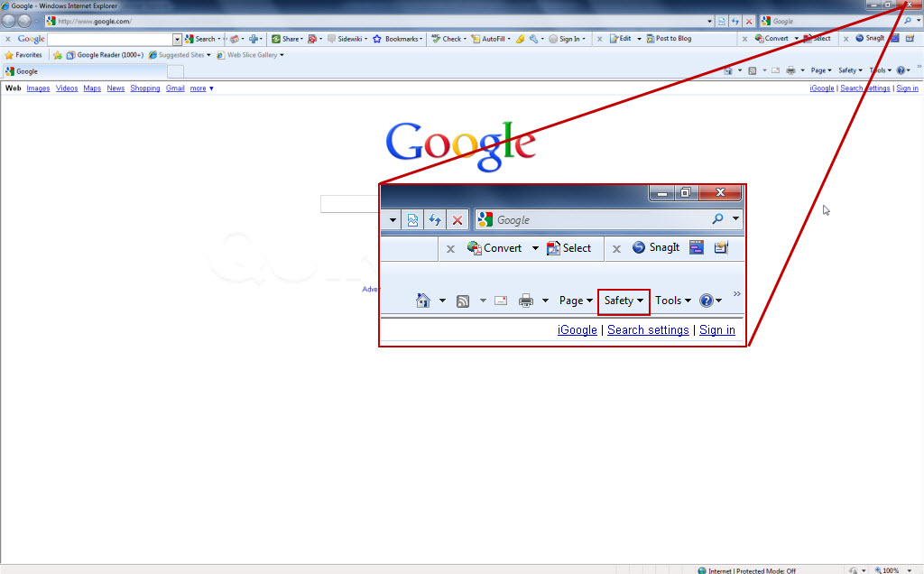This screenshot has height=574, width=924.
Task: Open the News link
Action: point(115,88)
